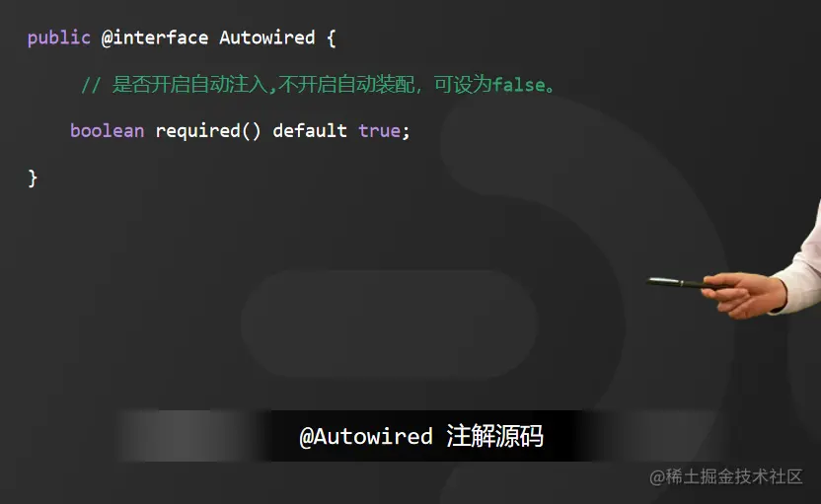The height and width of the screenshot is (504, 821).
Task: Click the semicolon after 'true'
Action: (x=406, y=132)
